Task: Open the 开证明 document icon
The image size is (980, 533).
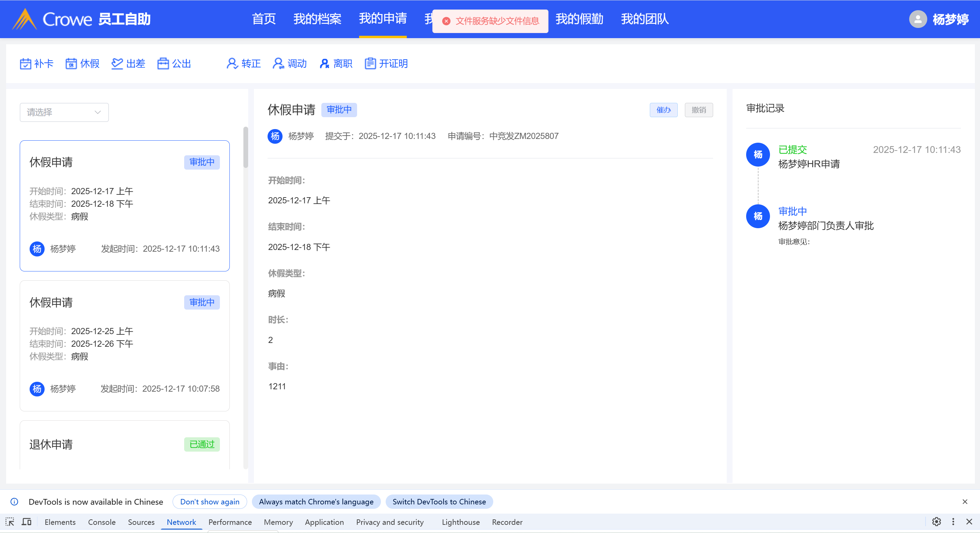Action: [370, 64]
